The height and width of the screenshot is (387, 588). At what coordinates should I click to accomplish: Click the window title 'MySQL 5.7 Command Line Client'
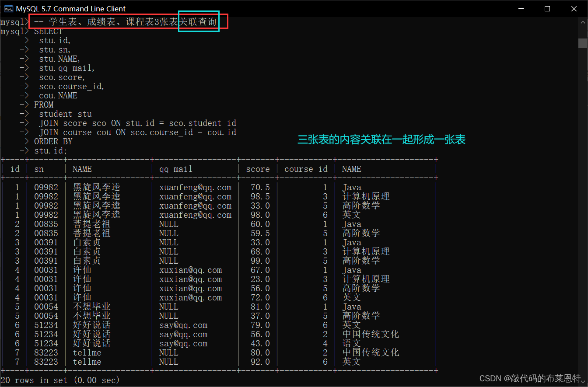coord(70,9)
